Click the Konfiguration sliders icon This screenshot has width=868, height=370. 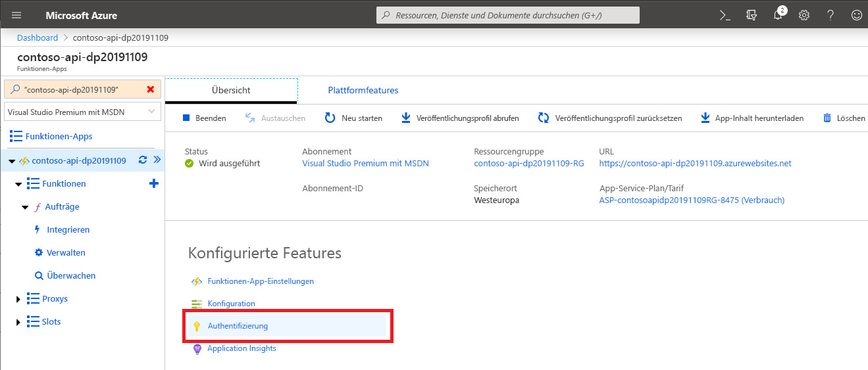[x=196, y=304]
